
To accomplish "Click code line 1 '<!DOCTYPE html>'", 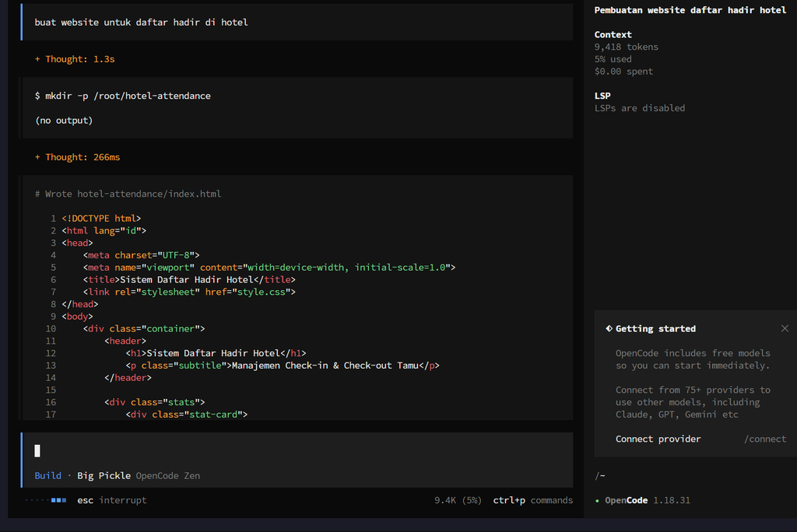I will [101, 218].
